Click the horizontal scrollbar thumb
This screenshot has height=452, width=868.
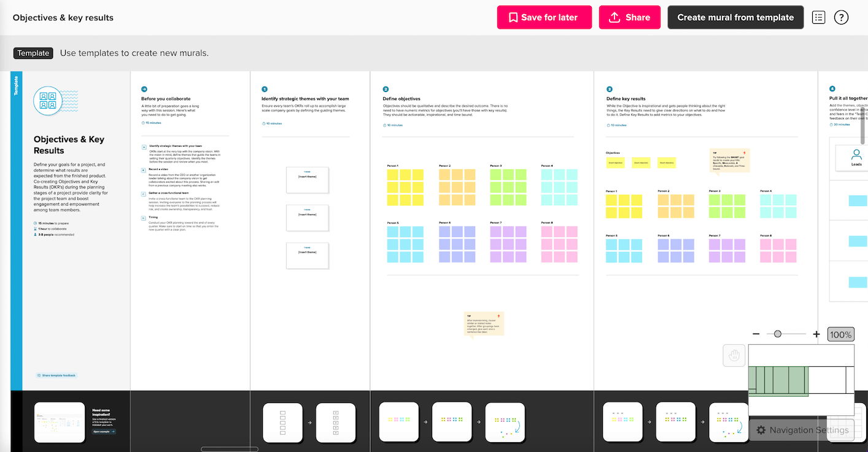pyautogui.click(x=230, y=449)
